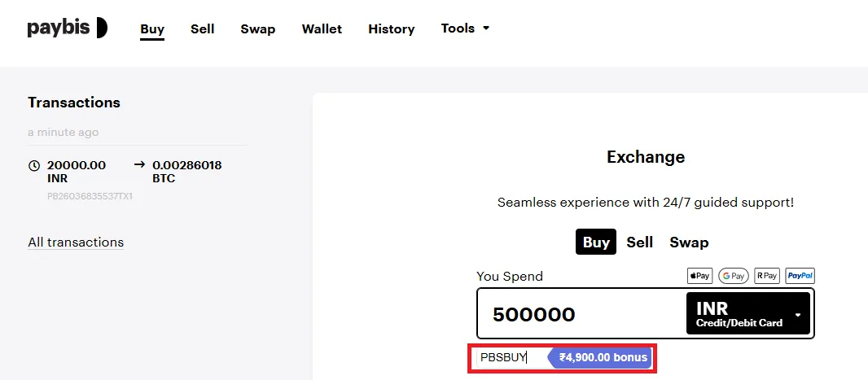Open Swap in the top navigation bar
The width and height of the screenshot is (868, 380).
pos(257,29)
